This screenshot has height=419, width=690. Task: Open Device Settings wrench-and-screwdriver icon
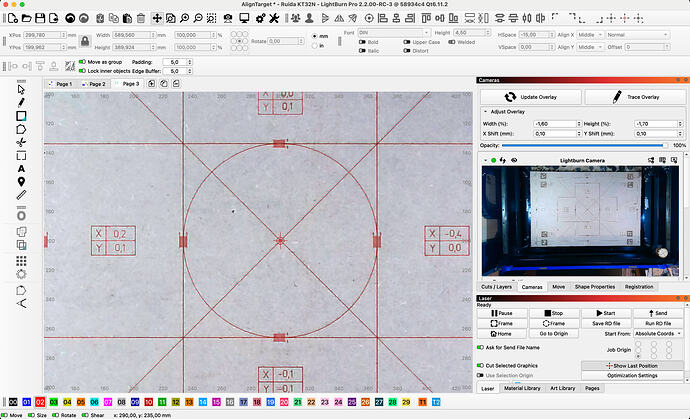[274, 18]
